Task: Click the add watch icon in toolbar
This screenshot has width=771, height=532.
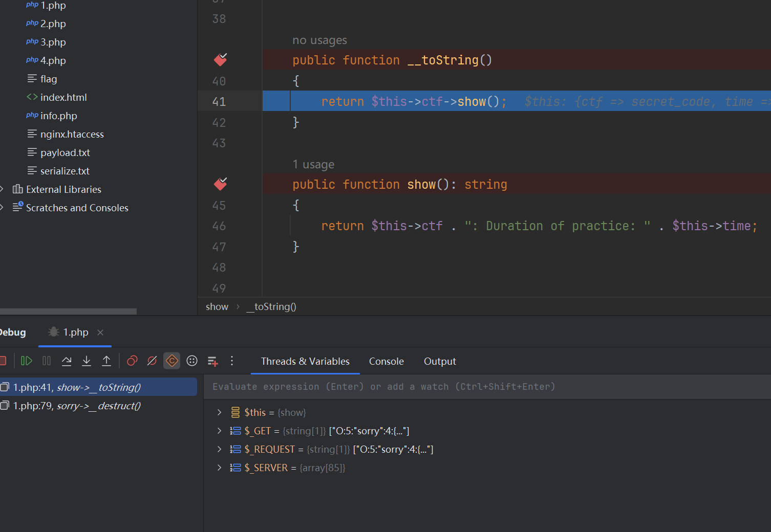Action: pyautogui.click(x=212, y=361)
